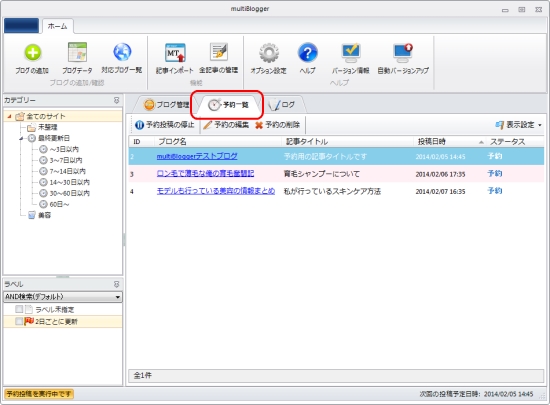Select 30～60日以内 in the tree
Image resolution: width=550 pixels, height=405 pixels.
tap(69, 193)
